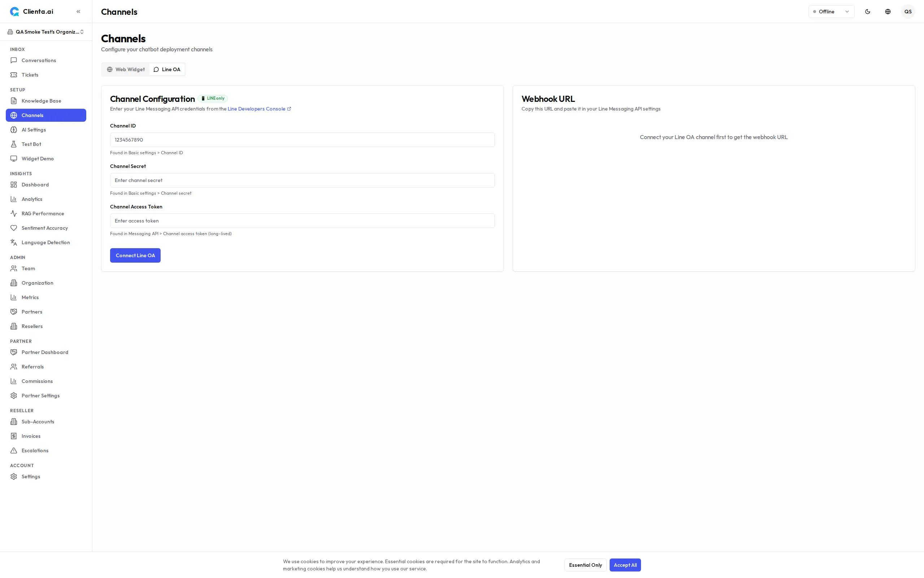Screen dimensions: 924x578
Task: Click the RAG Performance activity icon
Action: 14,214
